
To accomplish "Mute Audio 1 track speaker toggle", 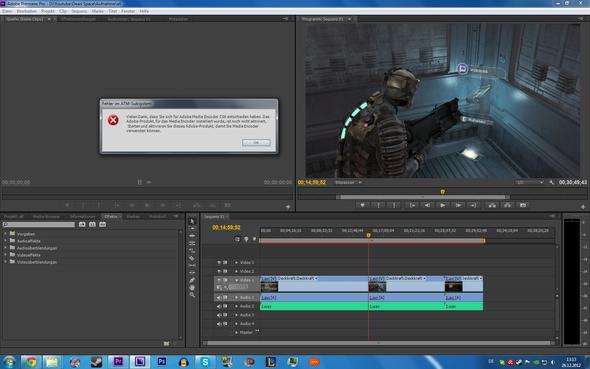I will tap(219, 298).
